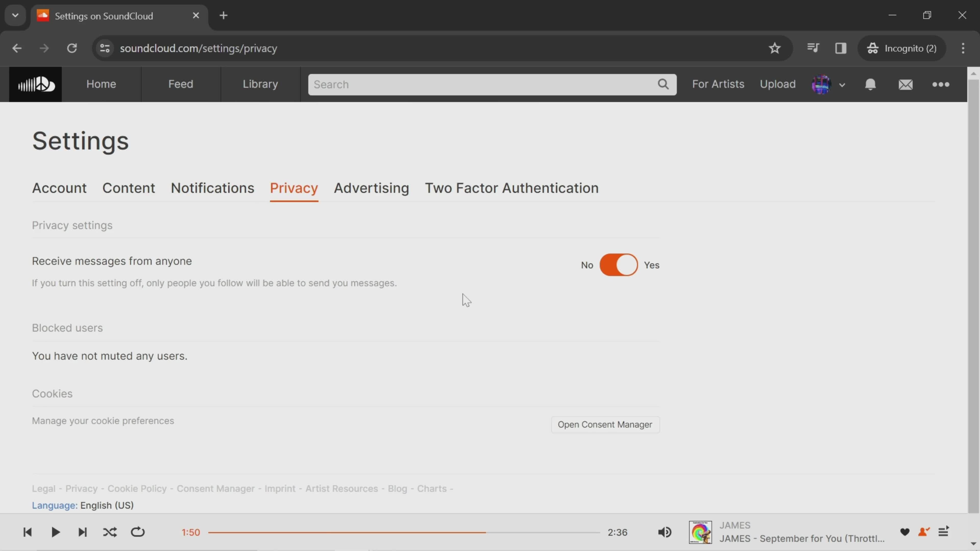Click the Privacy footer link

tap(81, 488)
